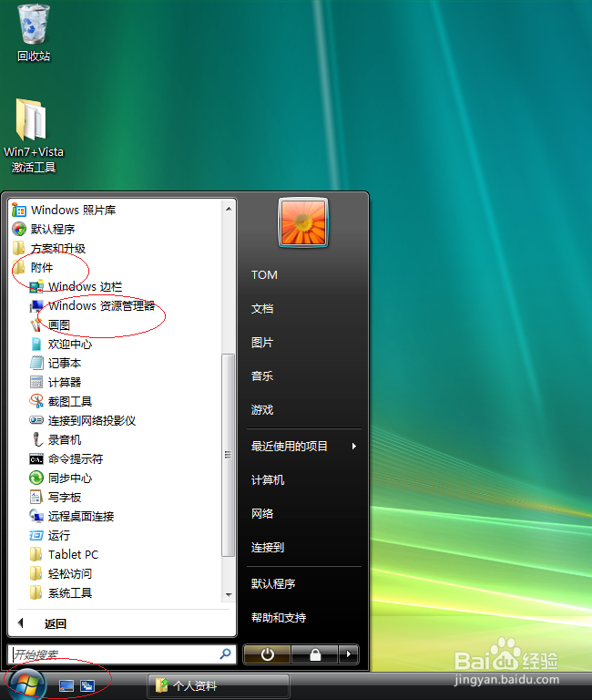The height and width of the screenshot is (700, 592).
Task: Open 默认程序 in right pane
Action: 273,584
